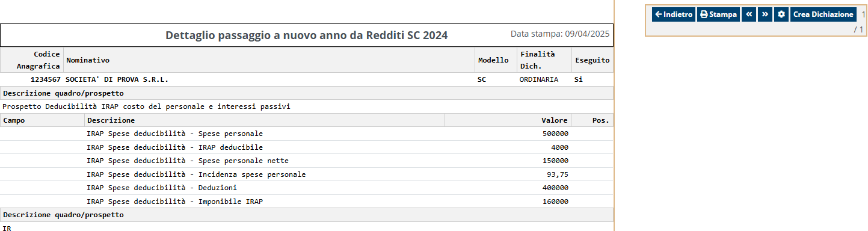Click the Crea Dichiazione button
Screen dimensions: 868x231
[823, 14]
